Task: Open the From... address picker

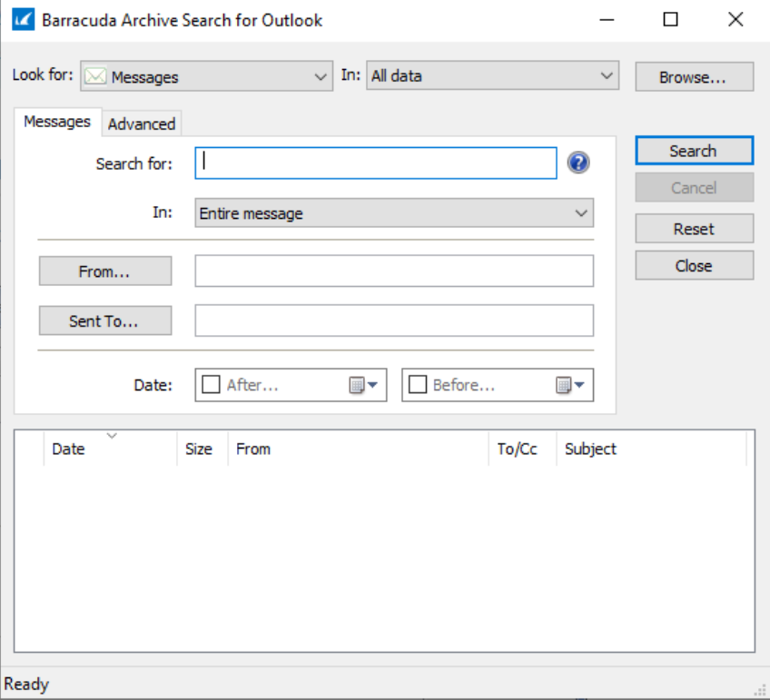Action: 105,271
